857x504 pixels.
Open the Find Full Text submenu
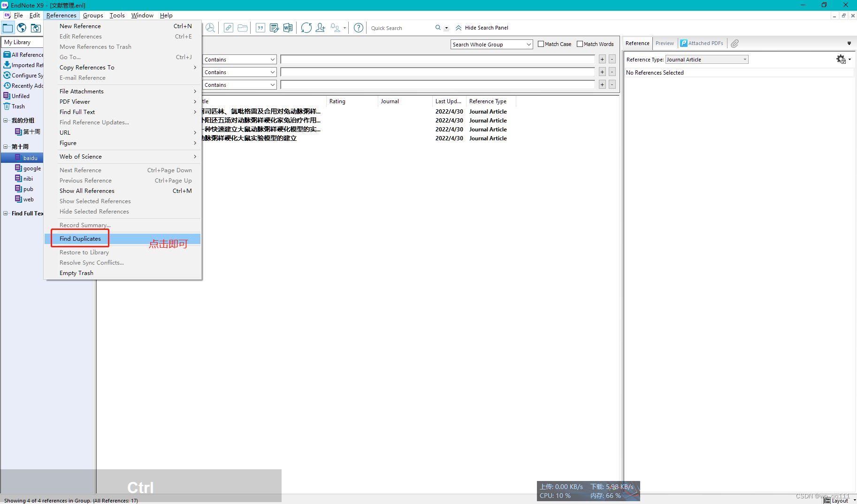click(122, 112)
